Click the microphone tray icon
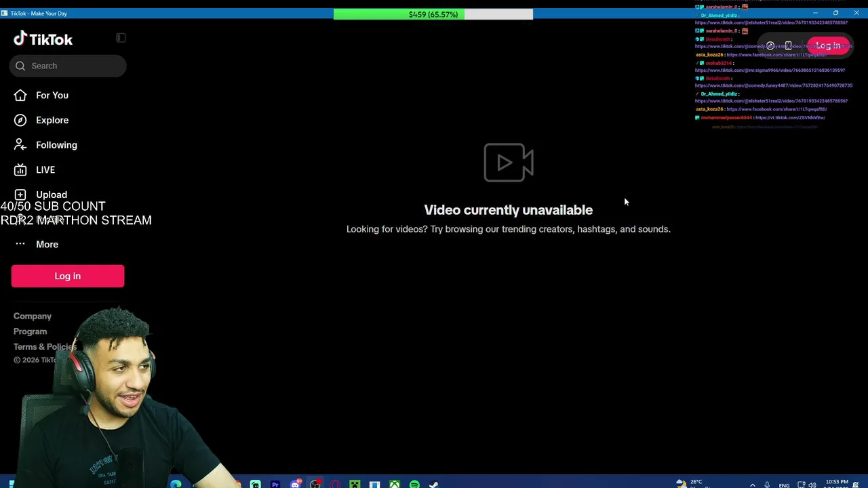Screen dimensions: 868x488 click(767, 485)
